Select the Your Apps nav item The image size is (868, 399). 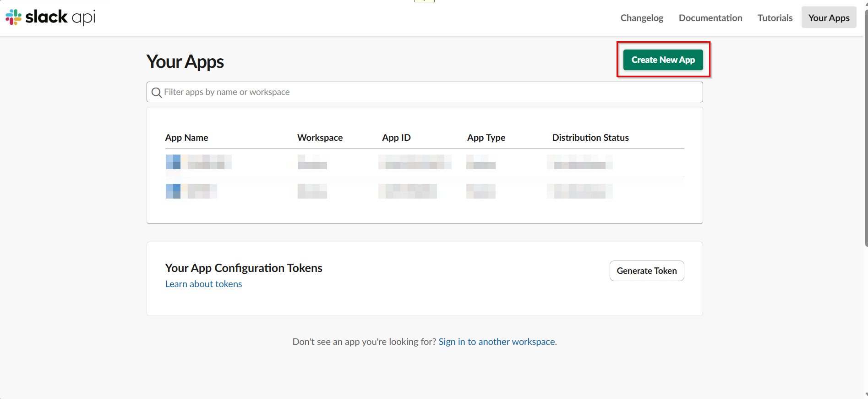(x=829, y=17)
